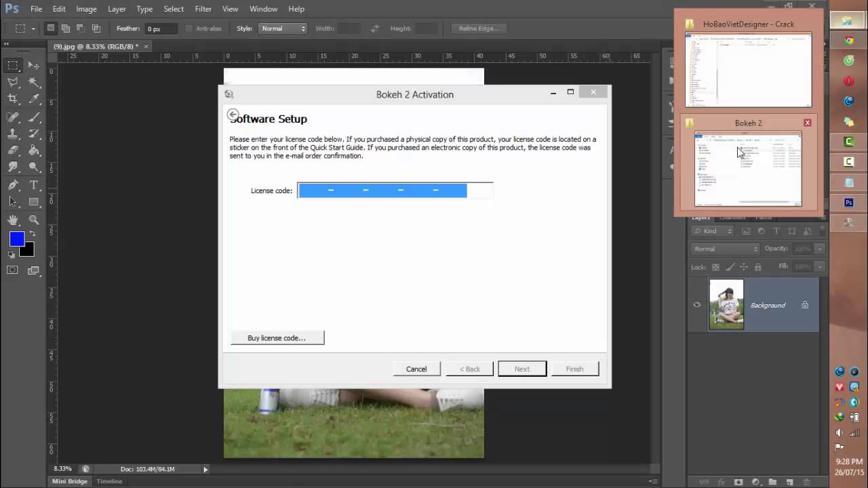Click Buy license code button
The image size is (868, 488).
[277, 338]
